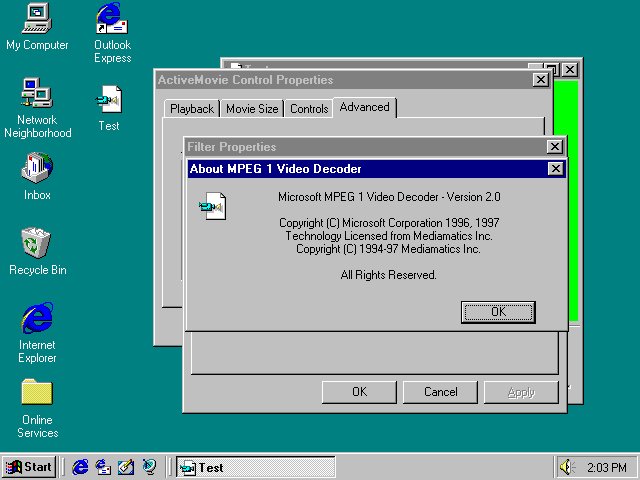The height and width of the screenshot is (480, 640).
Task: Click the clock showing 2:03 PM
Action: pyautogui.click(x=607, y=467)
